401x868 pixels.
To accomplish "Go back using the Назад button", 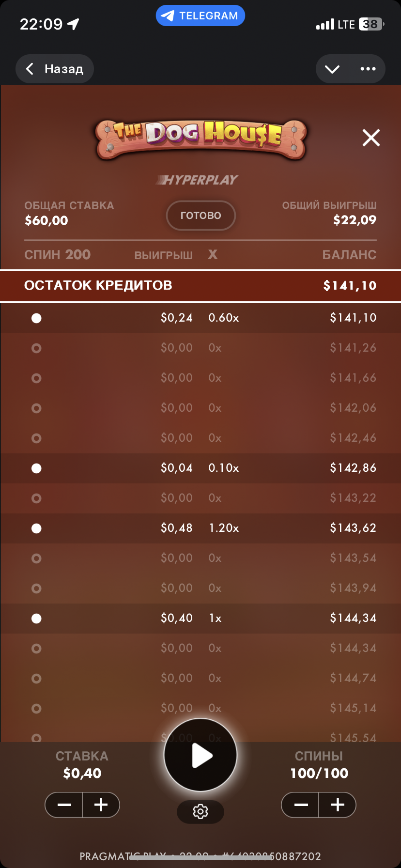I will tap(55, 69).
